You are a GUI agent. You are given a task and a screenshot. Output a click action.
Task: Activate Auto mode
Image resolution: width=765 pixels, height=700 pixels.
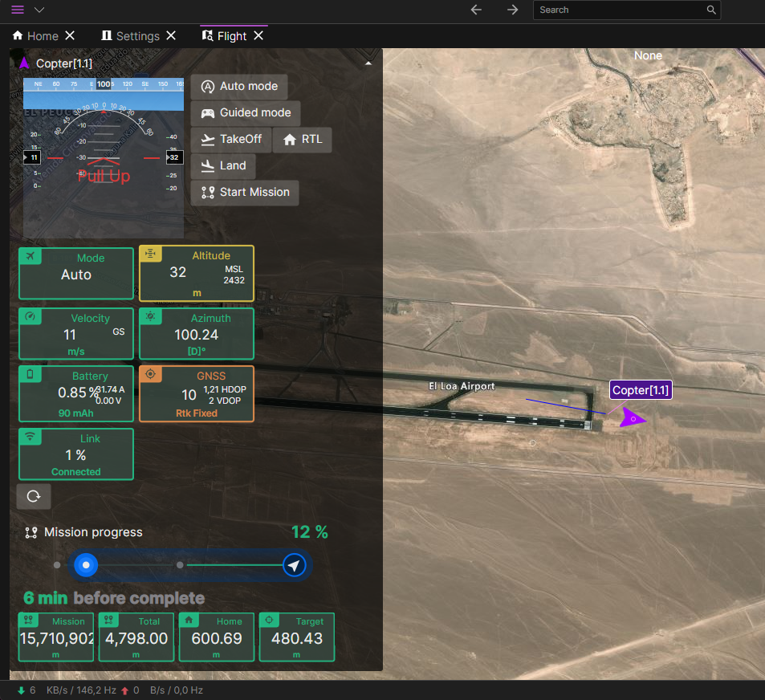click(239, 87)
